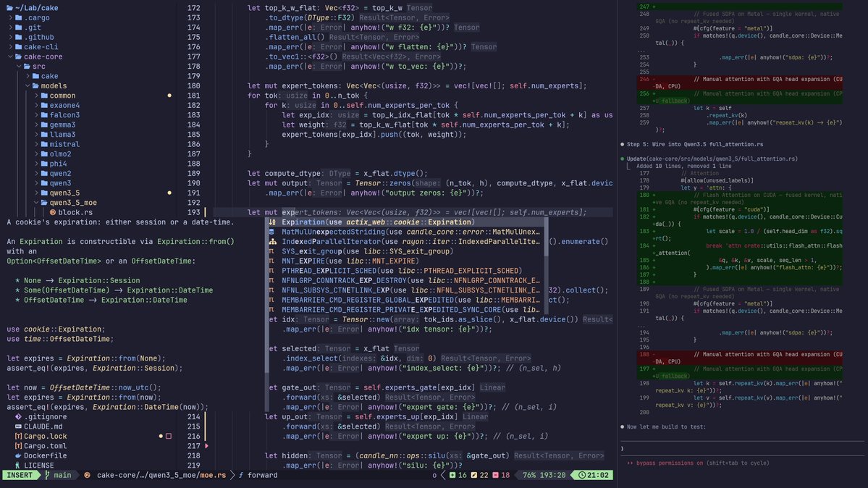This screenshot has height=488, width=868.
Task: Collapse the src folder chevron
Action: [x=19, y=66]
